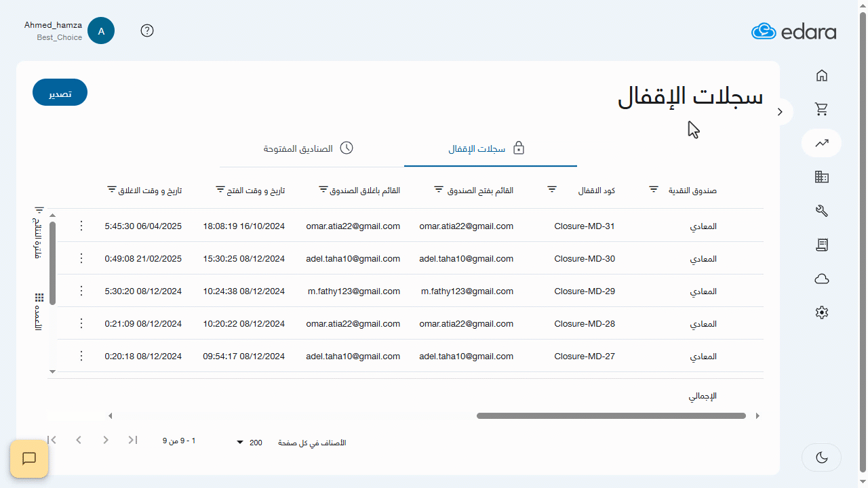Open the settings gear sidebar icon
Viewport: 868px width, 488px height.
tap(821, 312)
